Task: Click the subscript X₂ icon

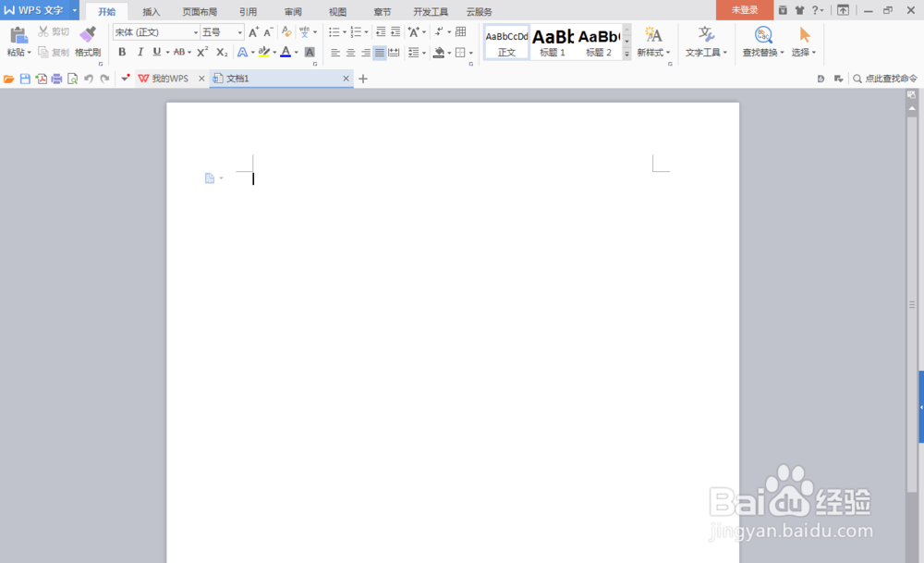Action: 222,52
